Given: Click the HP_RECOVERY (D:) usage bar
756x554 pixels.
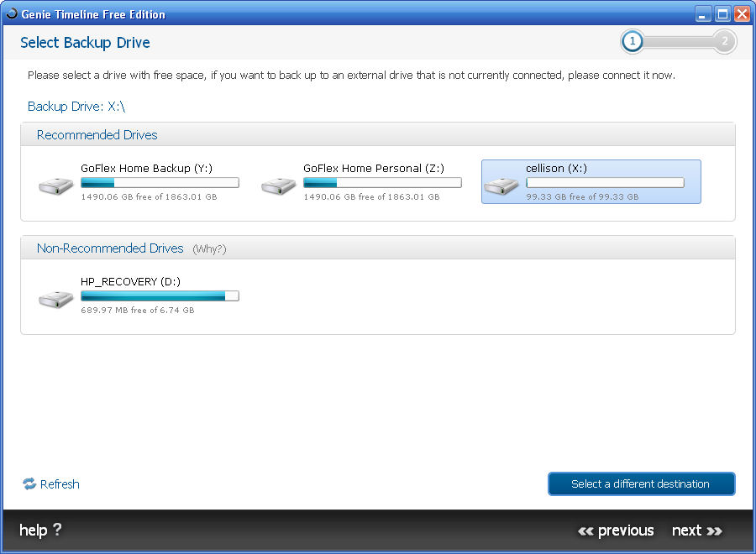Looking at the screenshot, I should (x=160, y=295).
